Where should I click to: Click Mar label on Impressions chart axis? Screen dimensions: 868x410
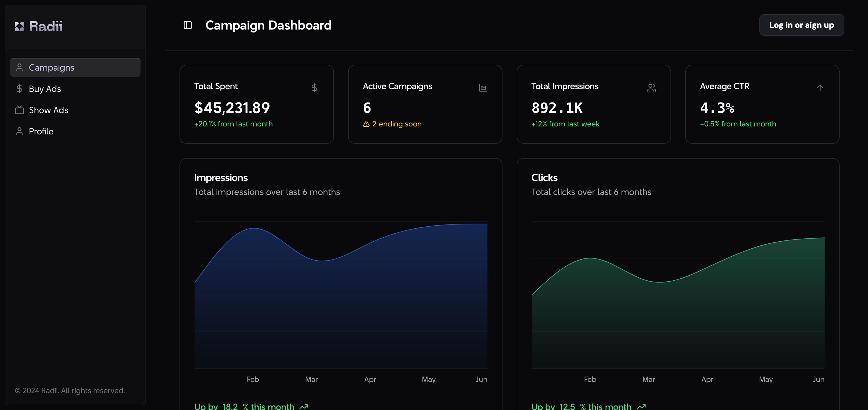(312, 379)
